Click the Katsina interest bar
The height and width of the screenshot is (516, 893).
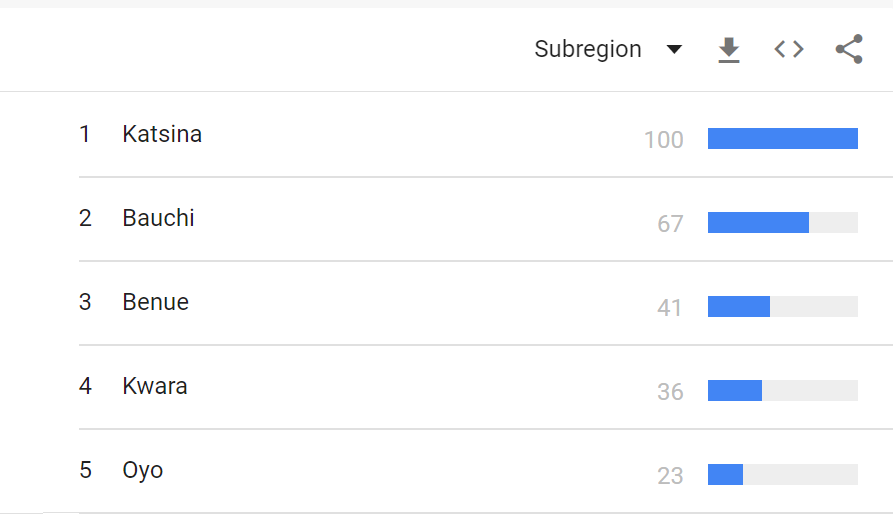click(782, 139)
